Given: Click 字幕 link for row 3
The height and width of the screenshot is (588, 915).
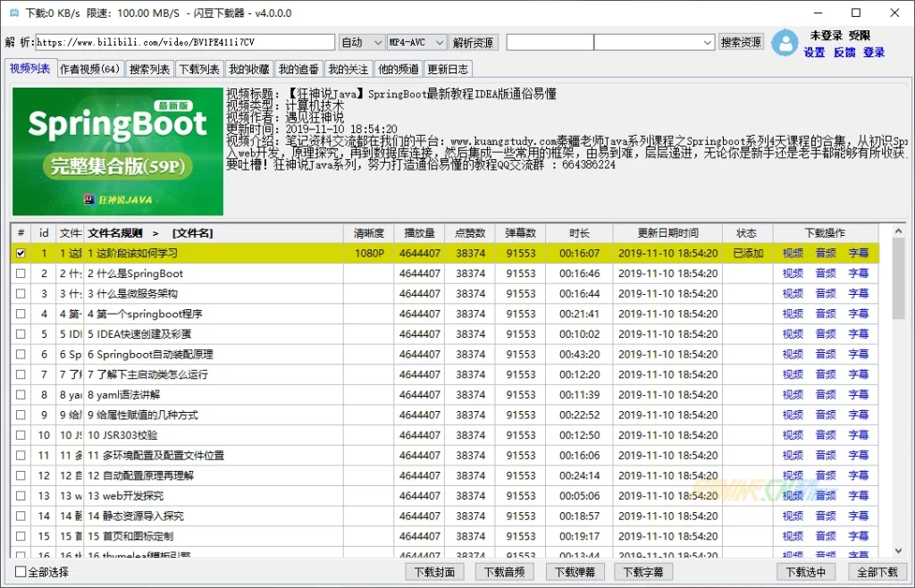Looking at the screenshot, I should tap(858, 294).
